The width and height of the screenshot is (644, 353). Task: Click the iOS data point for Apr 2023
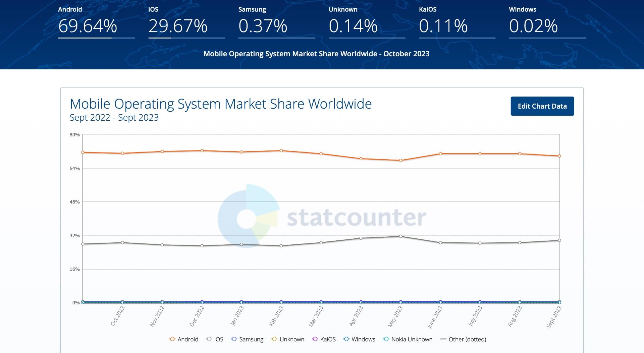(361, 238)
